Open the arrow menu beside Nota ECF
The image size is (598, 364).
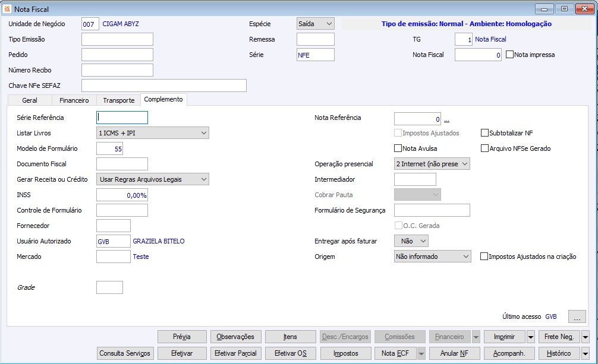tap(421, 353)
